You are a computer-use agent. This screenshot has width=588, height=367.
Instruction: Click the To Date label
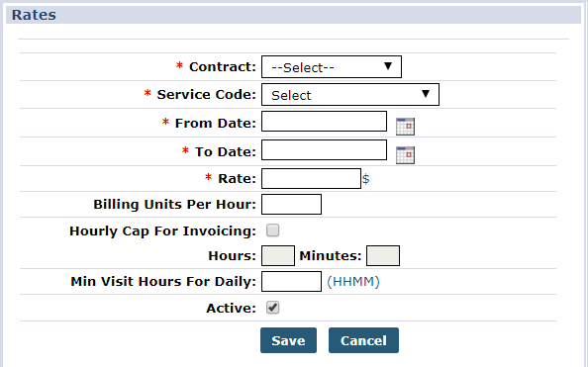[226, 151]
